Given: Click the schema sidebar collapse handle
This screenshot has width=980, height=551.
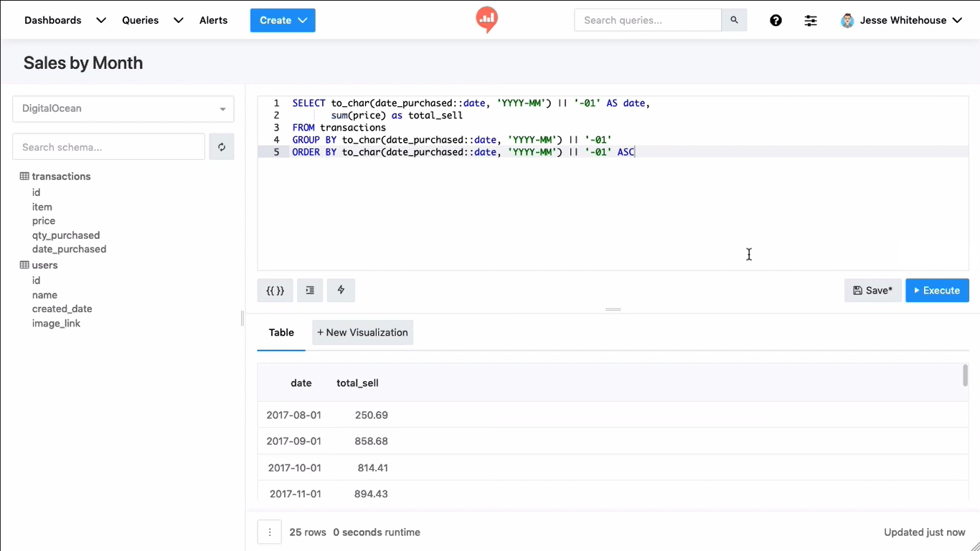Looking at the screenshot, I should (242, 319).
